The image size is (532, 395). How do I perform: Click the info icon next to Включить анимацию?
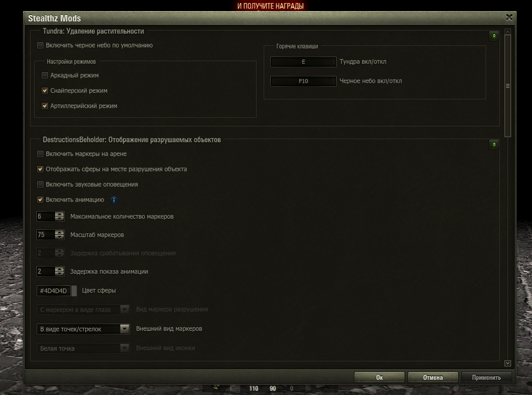(x=114, y=200)
